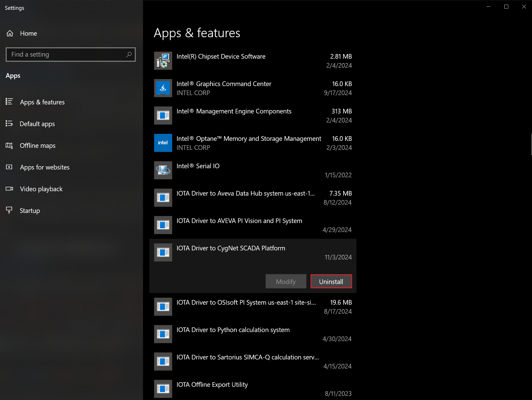Click the 7.35 MB size value
532x400 pixels.
tap(341, 193)
